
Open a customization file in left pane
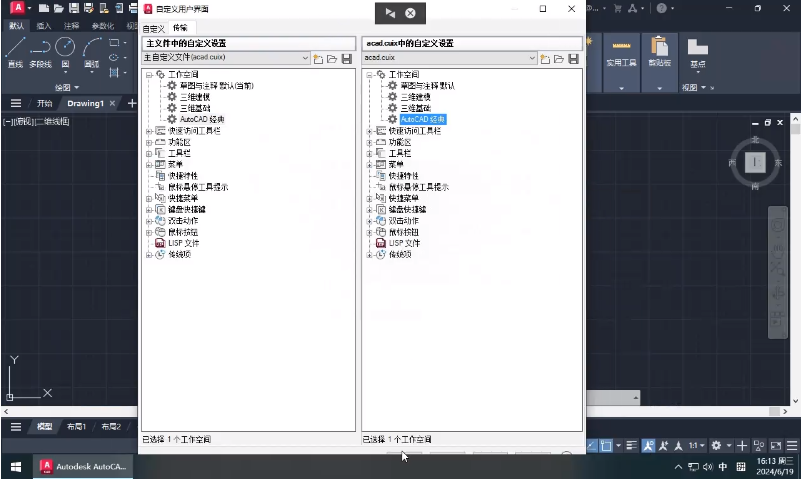(x=332, y=59)
